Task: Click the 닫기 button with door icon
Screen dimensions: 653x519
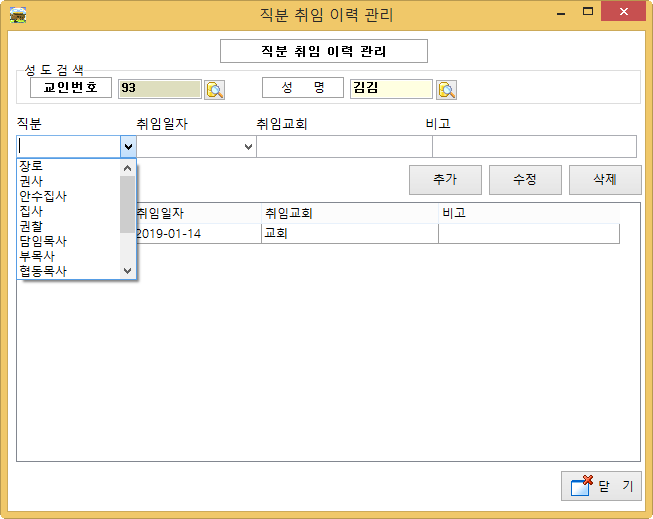Action: coord(600,486)
